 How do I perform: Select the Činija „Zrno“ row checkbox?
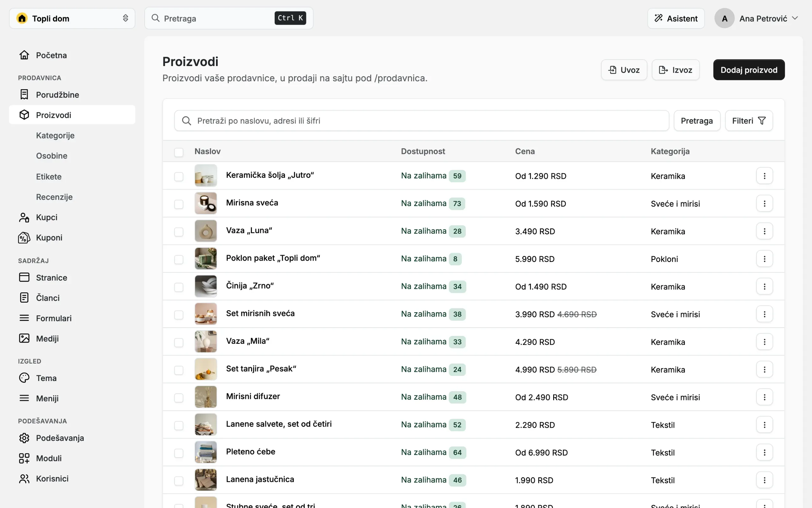point(179,287)
